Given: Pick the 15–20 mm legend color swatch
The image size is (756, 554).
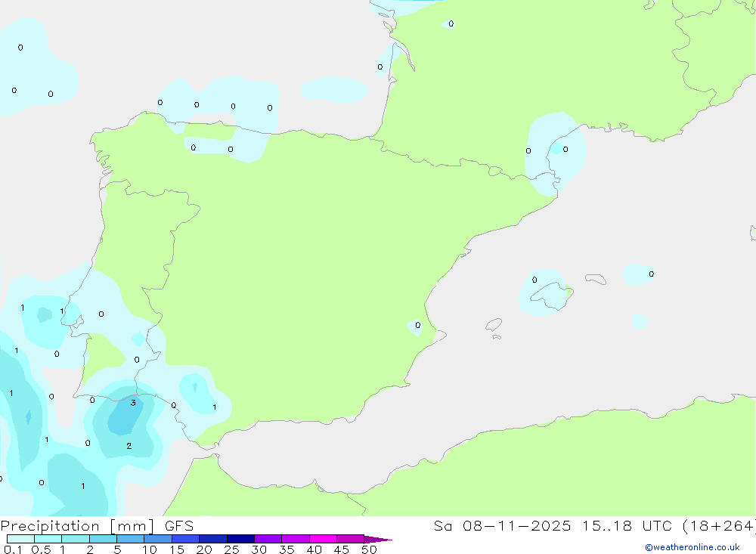Looking at the screenshot, I should click(x=186, y=539).
